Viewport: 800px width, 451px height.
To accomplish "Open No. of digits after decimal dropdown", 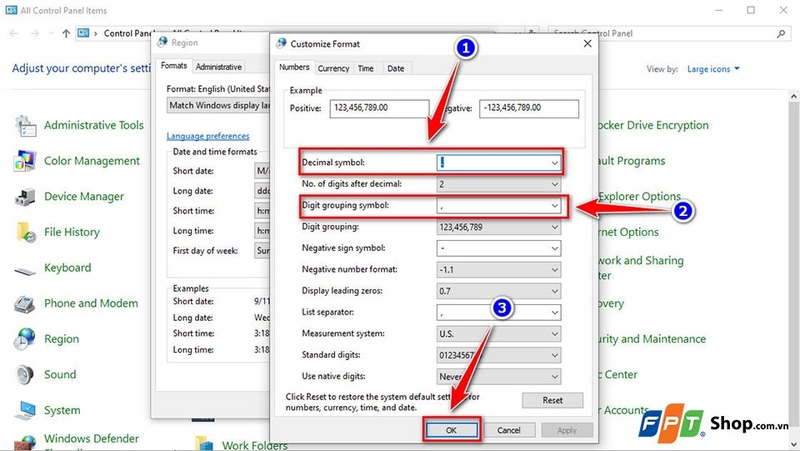I will [x=555, y=184].
